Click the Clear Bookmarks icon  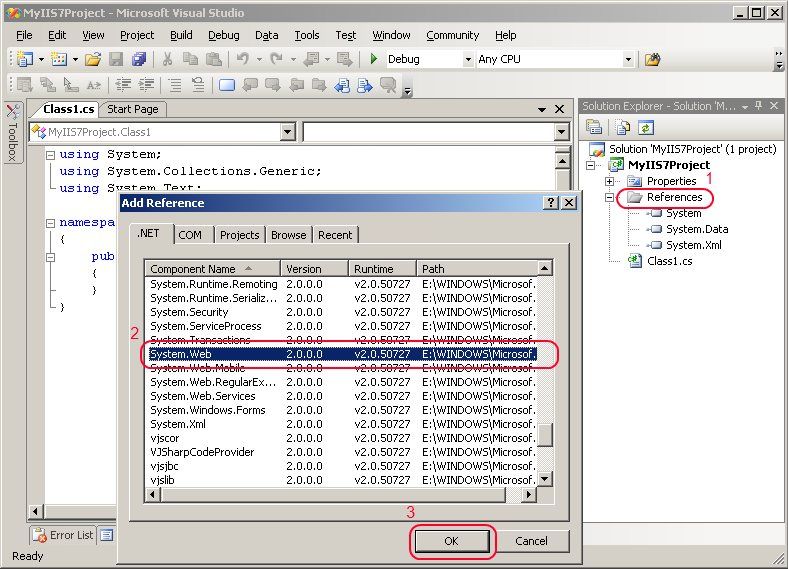pyautogui.click(x=388, y=85)
